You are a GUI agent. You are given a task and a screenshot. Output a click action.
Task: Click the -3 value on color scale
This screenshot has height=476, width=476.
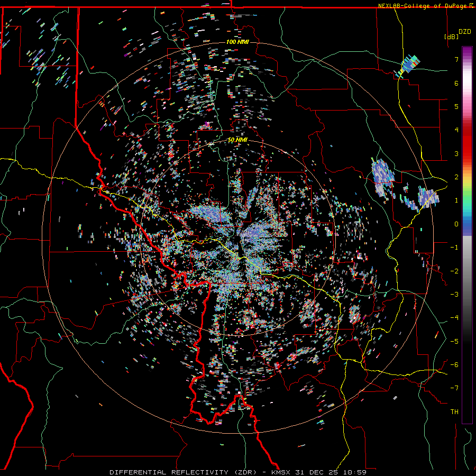point(454,295)
